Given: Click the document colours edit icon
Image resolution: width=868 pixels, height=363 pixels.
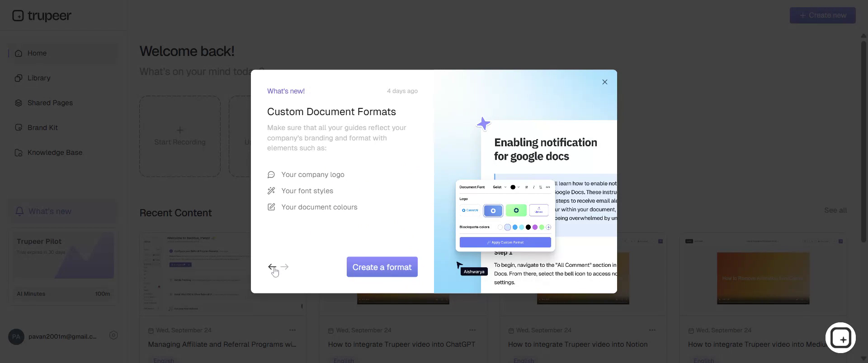Looking at the screenshot, I should point(271,207).
